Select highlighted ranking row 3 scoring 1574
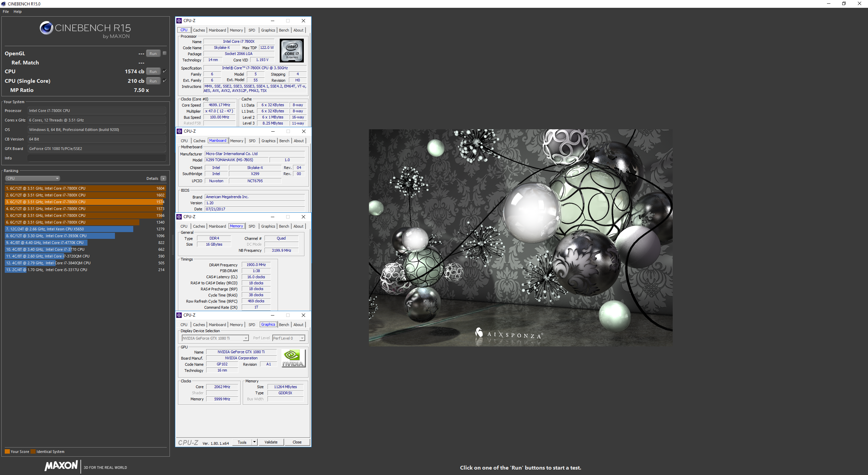 85,202
